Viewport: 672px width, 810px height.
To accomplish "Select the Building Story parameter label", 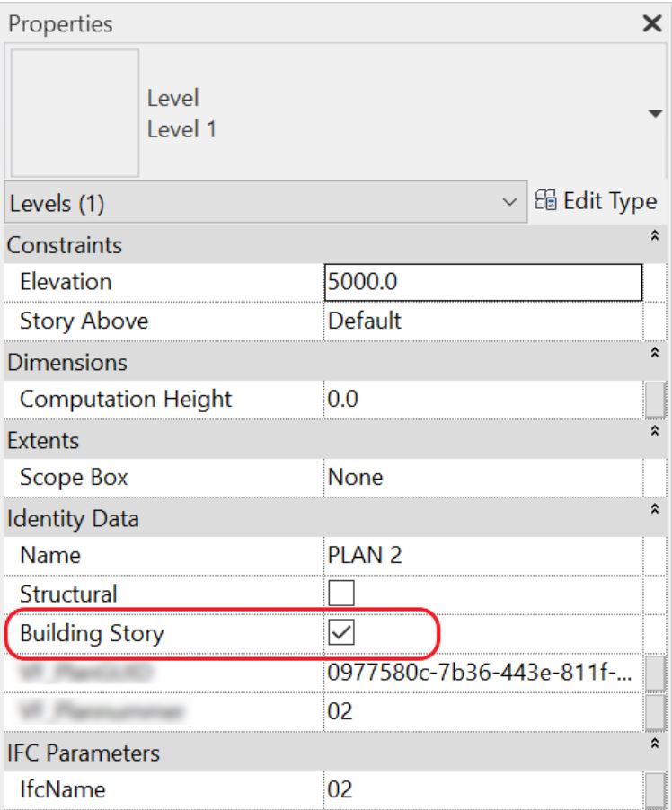I will point(92,634).
